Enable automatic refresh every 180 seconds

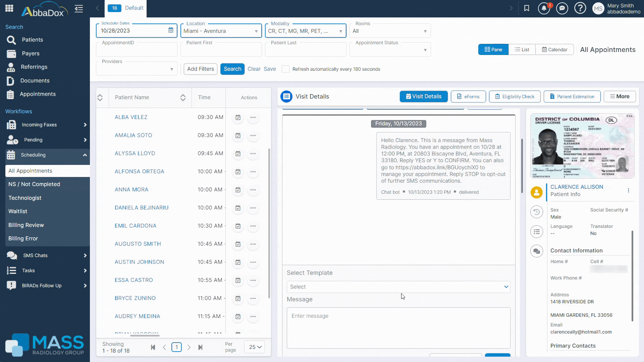(286, 69)
